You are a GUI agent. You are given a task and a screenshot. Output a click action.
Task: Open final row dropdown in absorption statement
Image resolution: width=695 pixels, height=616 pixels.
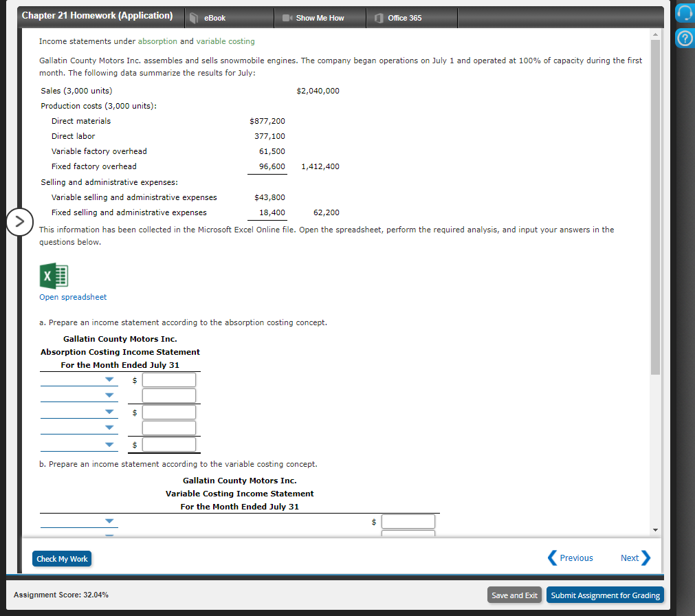(109, 443)
